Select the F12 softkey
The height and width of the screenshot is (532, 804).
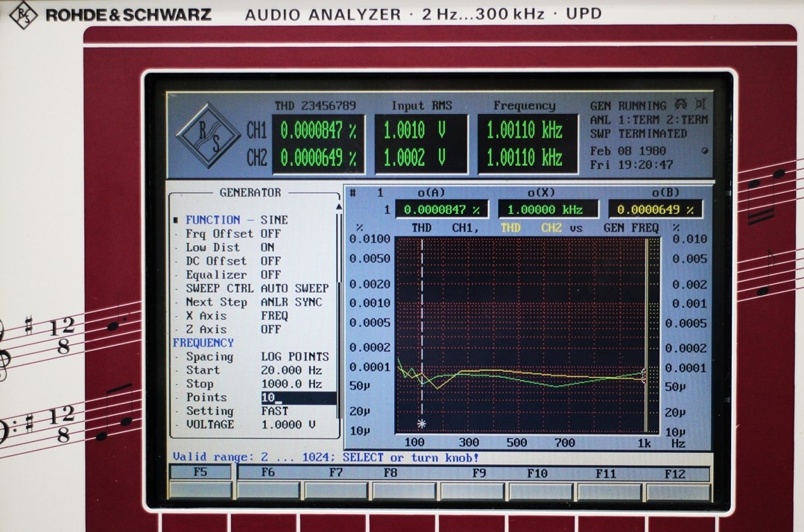coord(675,475)
